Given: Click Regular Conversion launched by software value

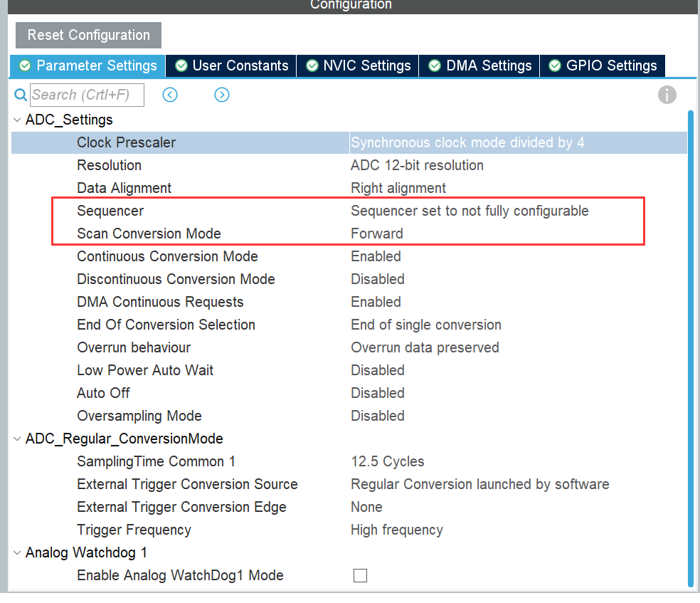Looking at the screenshot, I should pos(480,484).
